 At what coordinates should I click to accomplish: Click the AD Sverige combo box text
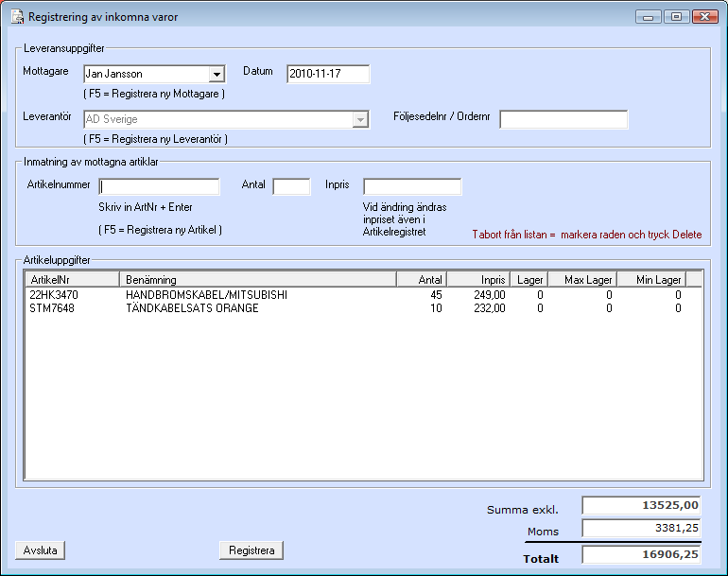(x=112, y=119)
